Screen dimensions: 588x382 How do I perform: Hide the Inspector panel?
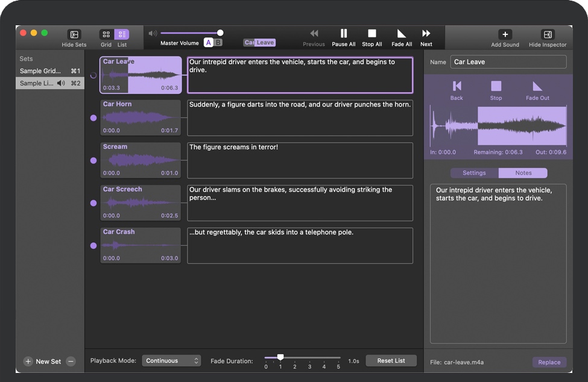click(x=547, y=34)
